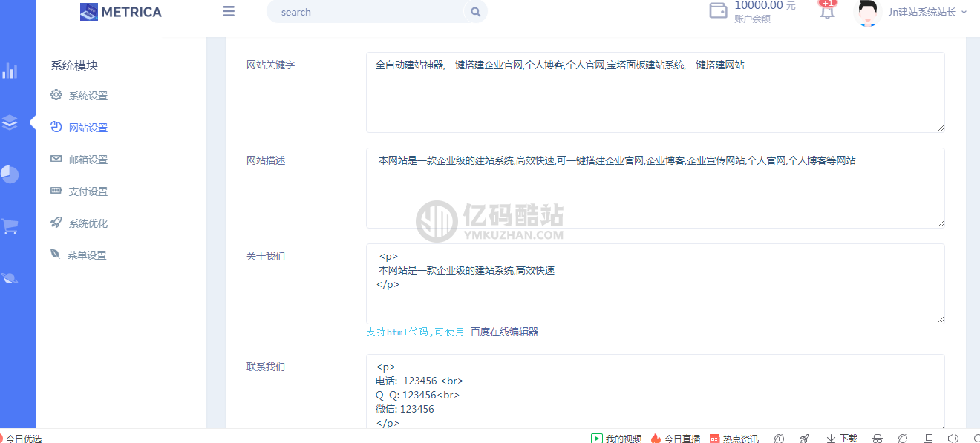Image resolution: width=980 pixels, height=443 pixels.
Task: Select the planet icon in sidebar
Action: (x=10, y=278)
